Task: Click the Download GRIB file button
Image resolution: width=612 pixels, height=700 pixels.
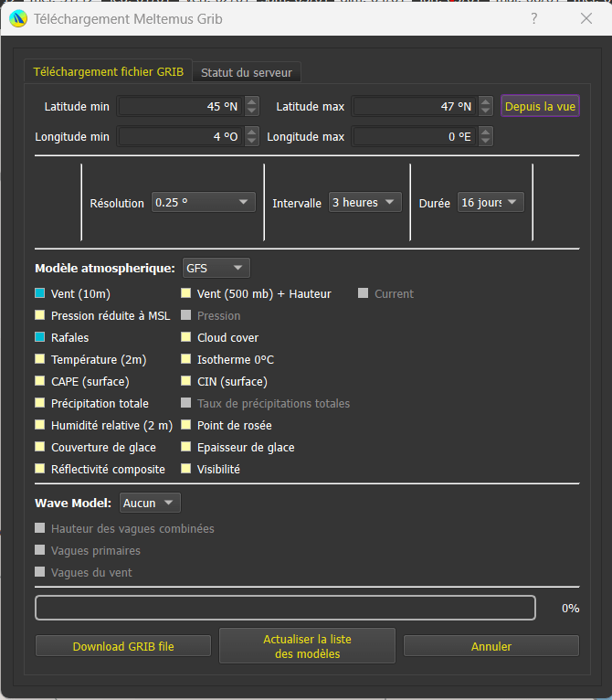Action: tap(123, 646)
